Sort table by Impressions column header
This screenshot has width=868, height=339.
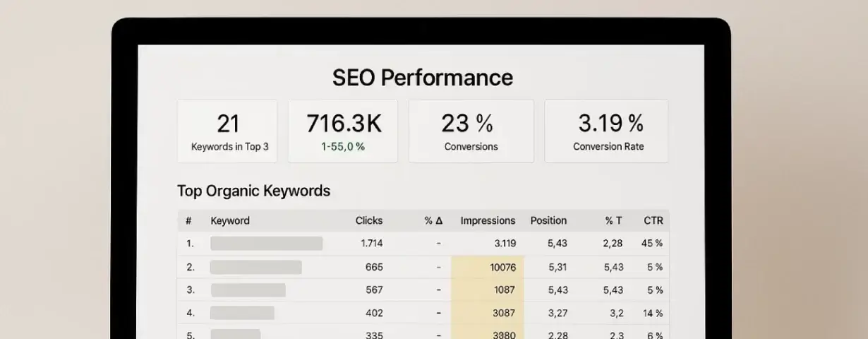(x=488, y=220)
